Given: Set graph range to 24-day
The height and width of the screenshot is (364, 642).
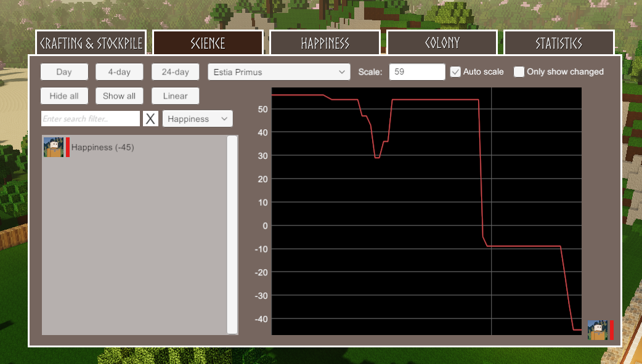Looking at the screenshot, I should (x=175, y=71).
